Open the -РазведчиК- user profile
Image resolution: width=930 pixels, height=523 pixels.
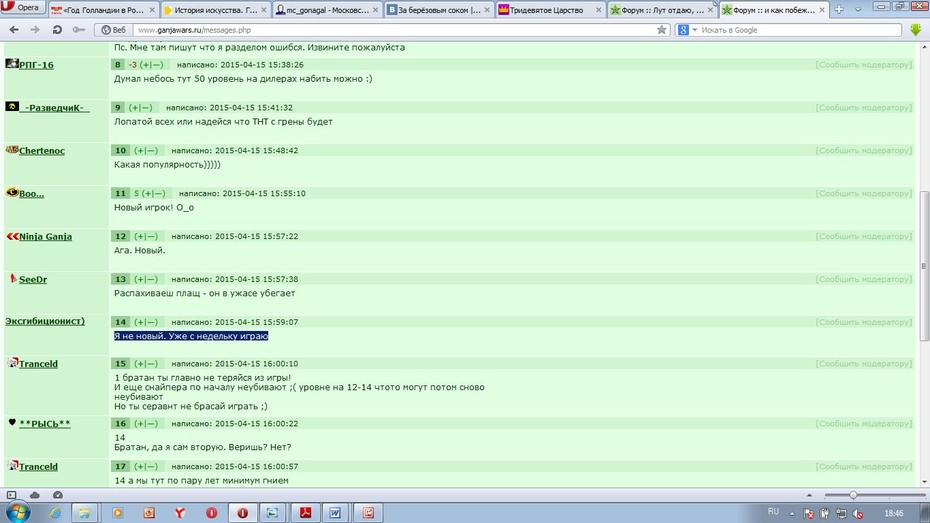[x=55, y=107]
